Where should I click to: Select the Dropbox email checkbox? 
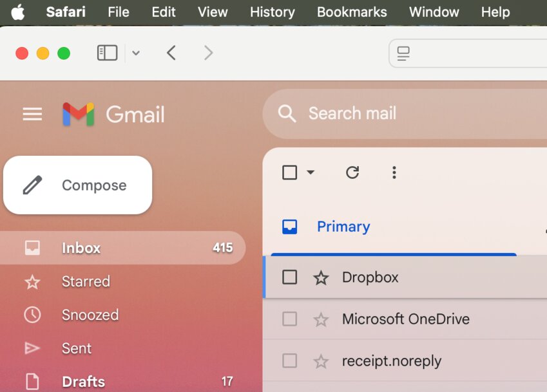point(289,277)
